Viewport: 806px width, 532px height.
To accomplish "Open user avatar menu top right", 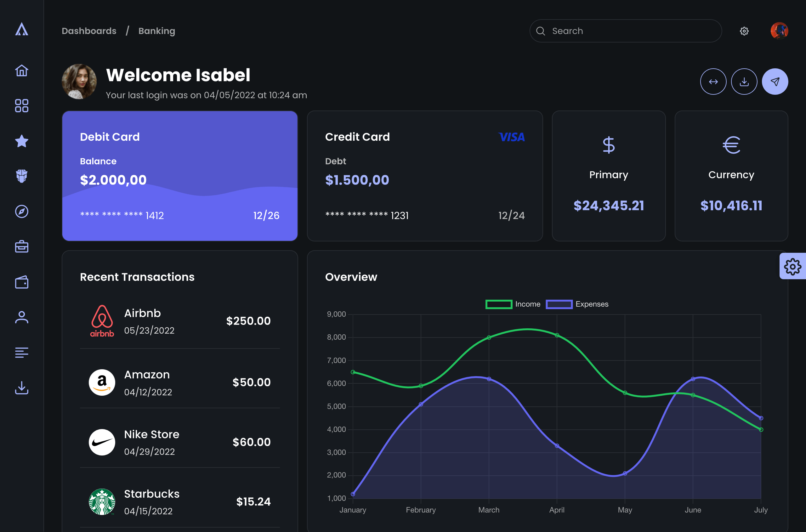I will [x=779, y=31].
